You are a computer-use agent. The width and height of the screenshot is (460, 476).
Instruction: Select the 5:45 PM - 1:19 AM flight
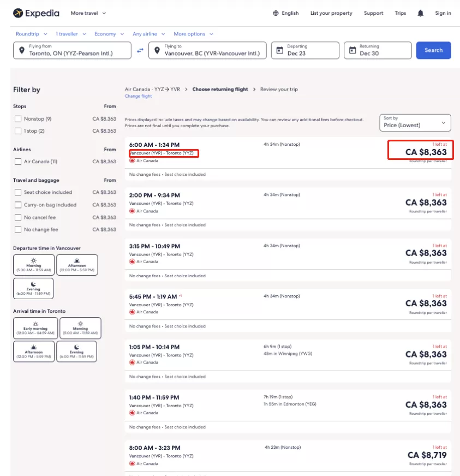coord(288,310)
